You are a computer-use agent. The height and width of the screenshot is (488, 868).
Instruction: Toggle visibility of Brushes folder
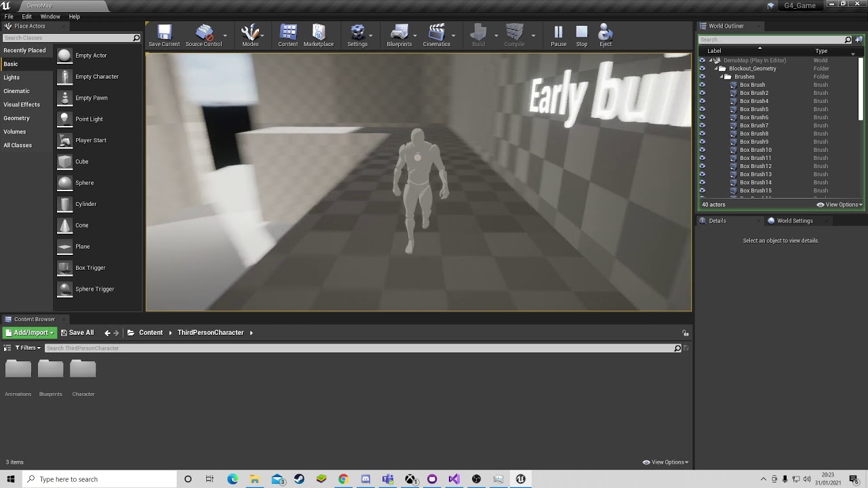tap(702, 77)
